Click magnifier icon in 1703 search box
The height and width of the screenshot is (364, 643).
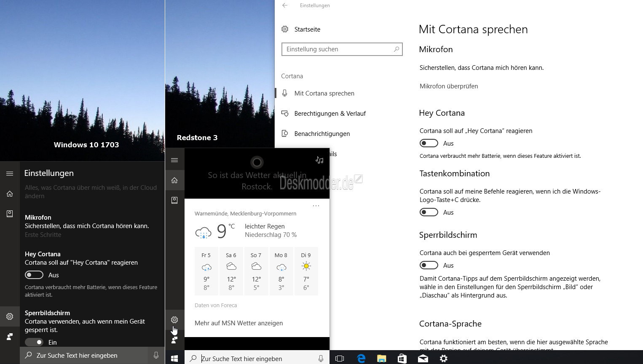[28, 355]
